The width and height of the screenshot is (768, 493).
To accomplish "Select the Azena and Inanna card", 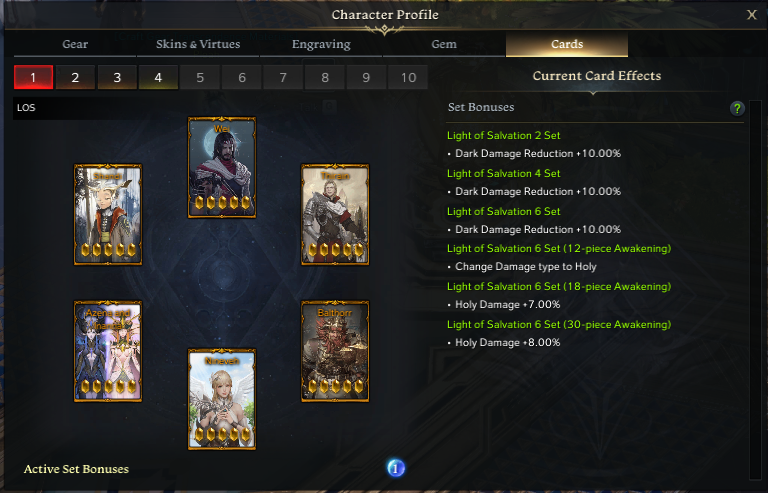I will click(108, 352).
